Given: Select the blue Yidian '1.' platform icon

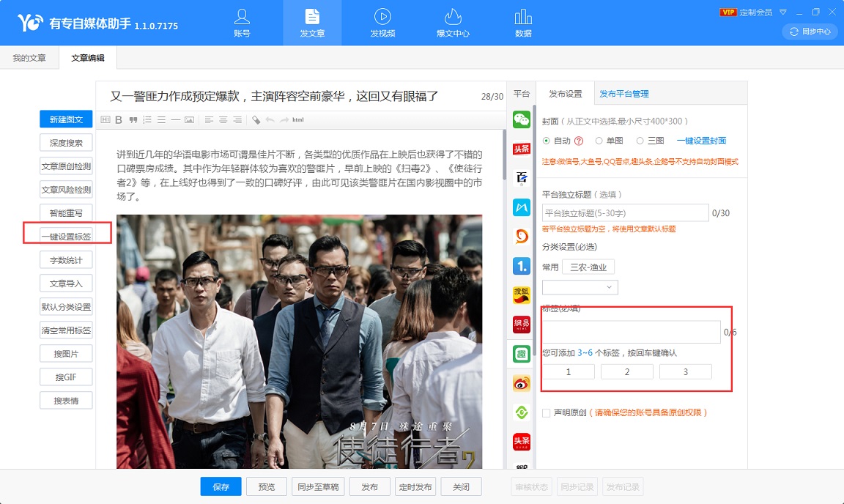Looking at the screenshot, I should click(522, 266).
